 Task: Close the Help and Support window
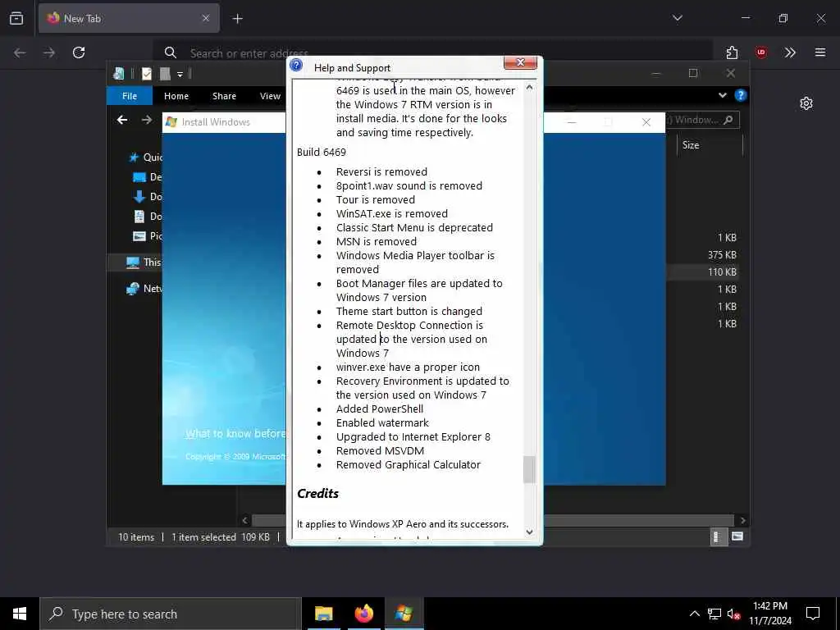tap(520, 62)
